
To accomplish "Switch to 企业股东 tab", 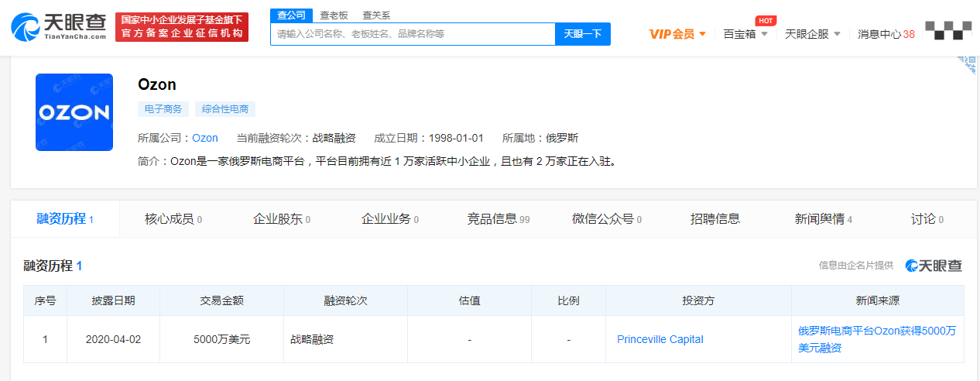I will click(x=282, y=219).
